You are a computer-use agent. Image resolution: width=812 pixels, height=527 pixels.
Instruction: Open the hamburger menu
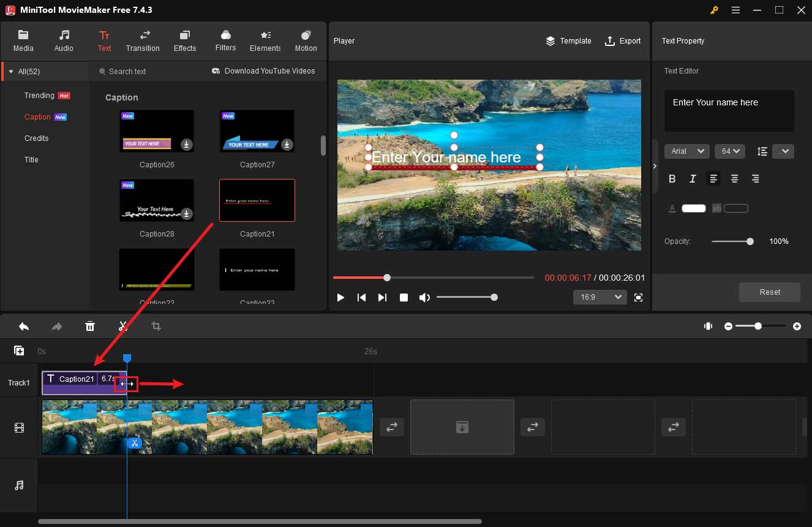click(x=735, y=10)
